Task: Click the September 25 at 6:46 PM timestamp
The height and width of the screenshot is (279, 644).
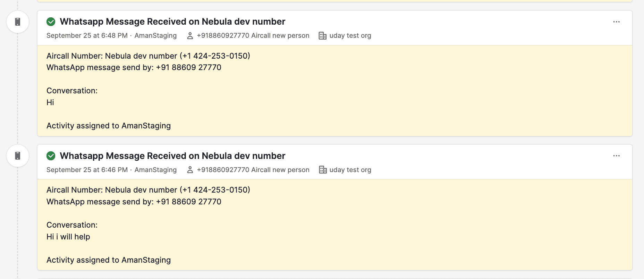Action: tap(87, 170)
